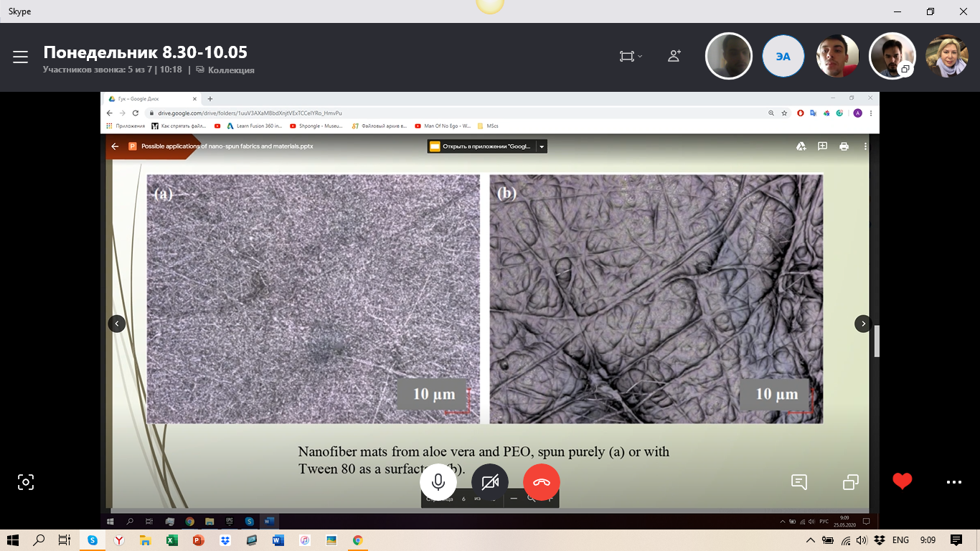Open the Windows Action Center notifications
980x551 pixels.
pos(956,540)
